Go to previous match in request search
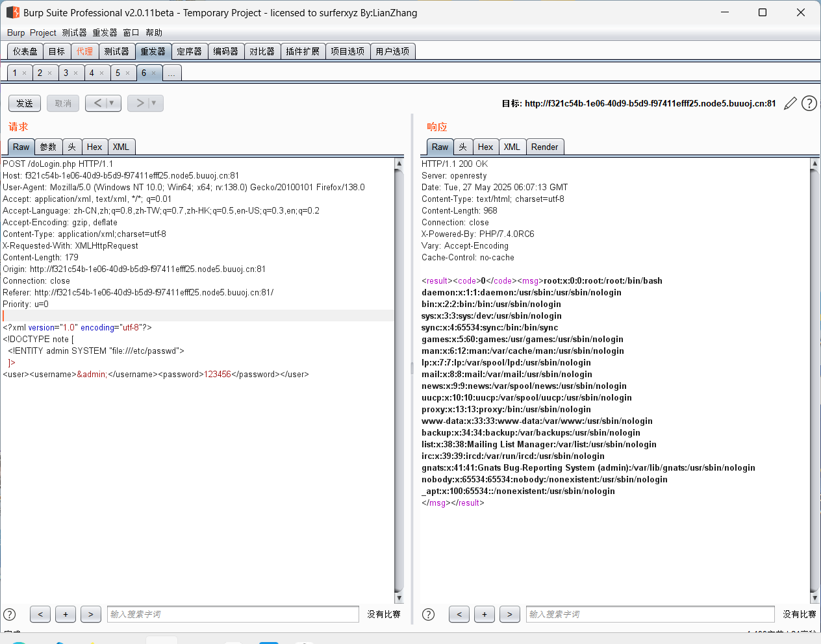This screenshot has width=821, height=644. coord(40,614)
